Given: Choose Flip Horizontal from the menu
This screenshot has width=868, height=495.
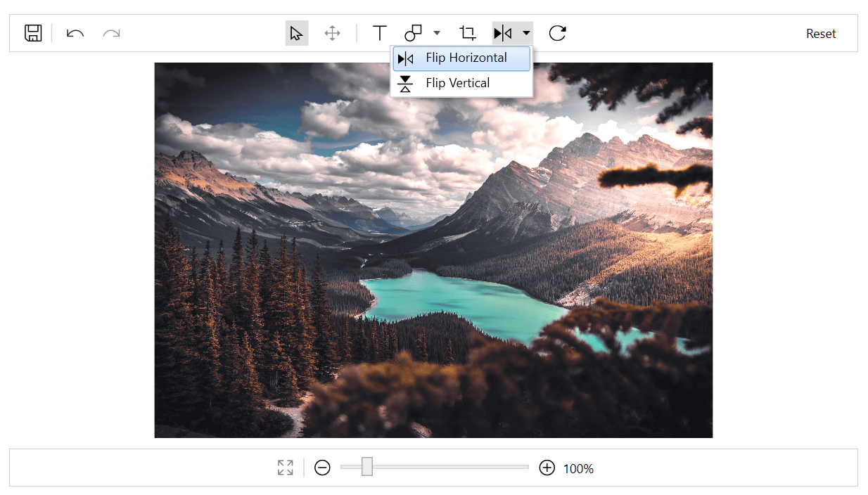Looking at the screenshot, I should click(461, 58).
